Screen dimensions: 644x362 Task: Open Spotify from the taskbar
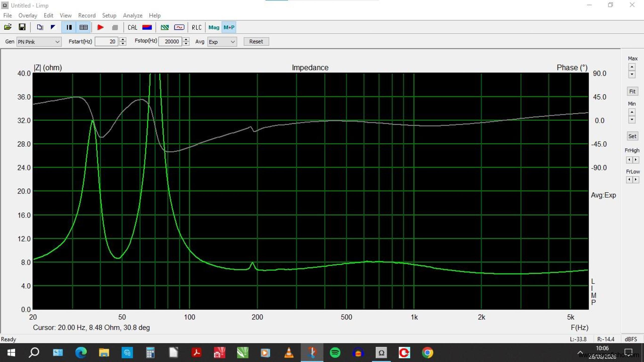[335, 353]
